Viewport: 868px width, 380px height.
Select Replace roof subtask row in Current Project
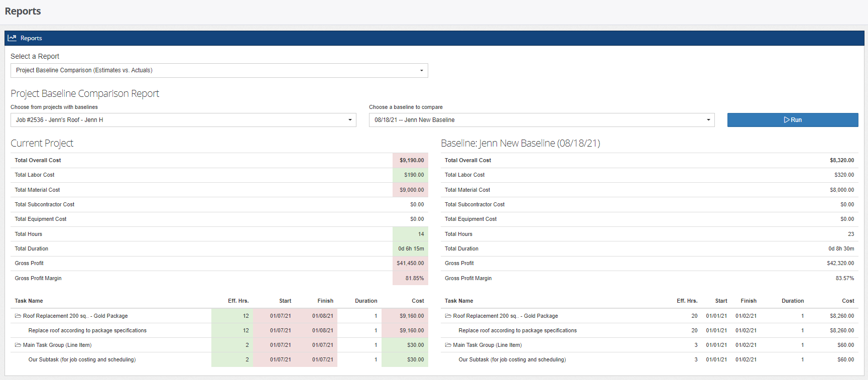click(87, 330)
